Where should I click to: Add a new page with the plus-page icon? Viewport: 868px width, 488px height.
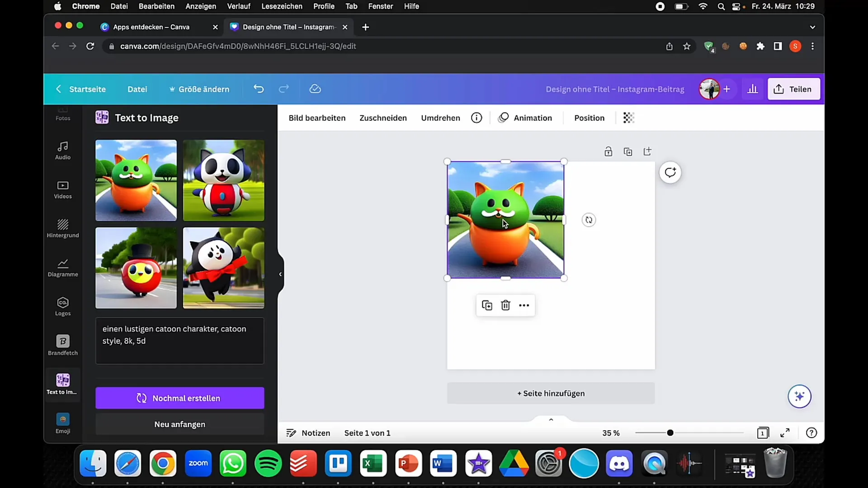click(647, 152)
